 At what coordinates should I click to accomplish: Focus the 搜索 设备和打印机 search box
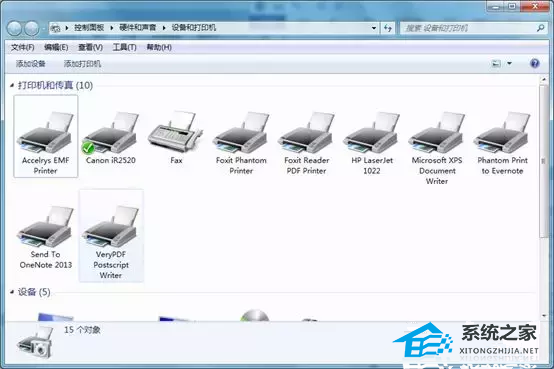coord(470,28)
